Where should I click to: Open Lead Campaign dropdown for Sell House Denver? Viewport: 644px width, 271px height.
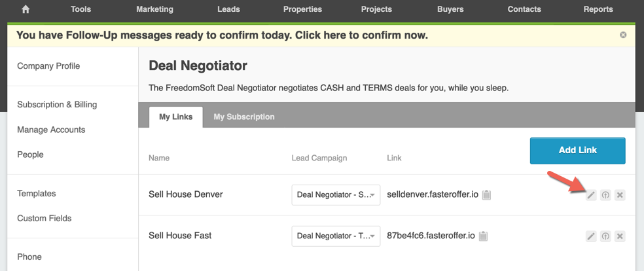pyautogui.click(x=336, y=195)
